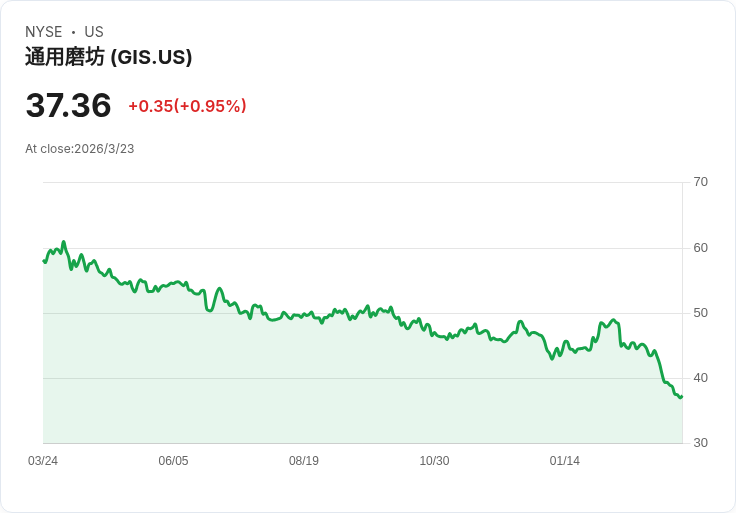Select the 01/14 date label on x-axis
The height and width of the screenshot is (513, 736).
point(565,461)
